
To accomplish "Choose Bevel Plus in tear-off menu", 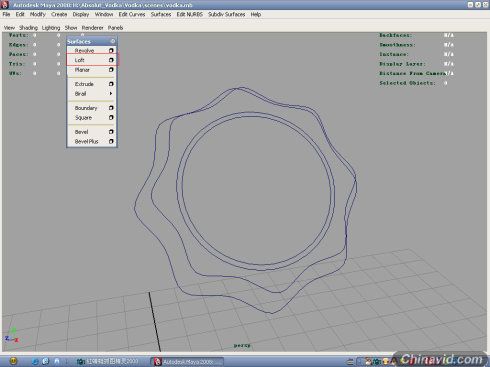I will 86,141.
